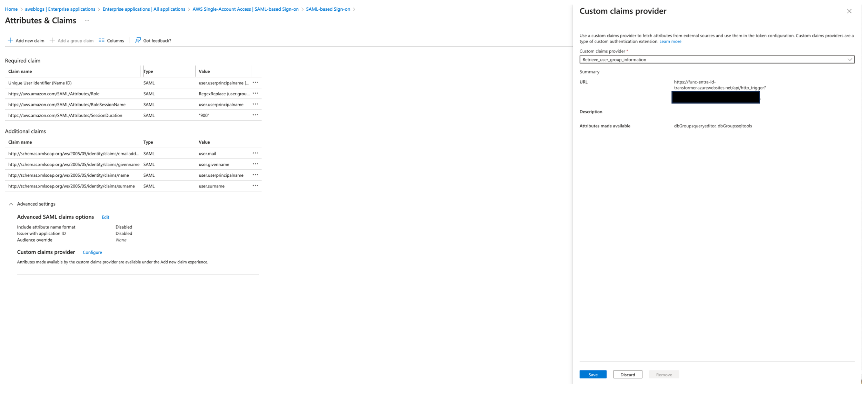Screen dimensions: 868x395
Task: Open ellipsis menu for user.surname claim
Action: pyautogui.click(x=255, y=186)
